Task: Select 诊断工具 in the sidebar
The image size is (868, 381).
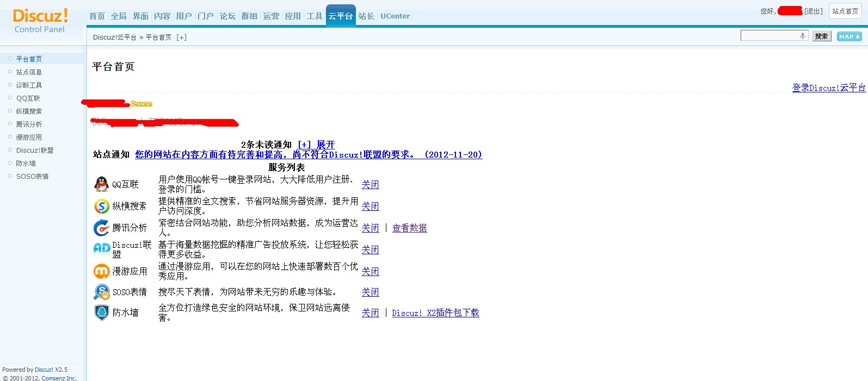Action: click(29, 85)
